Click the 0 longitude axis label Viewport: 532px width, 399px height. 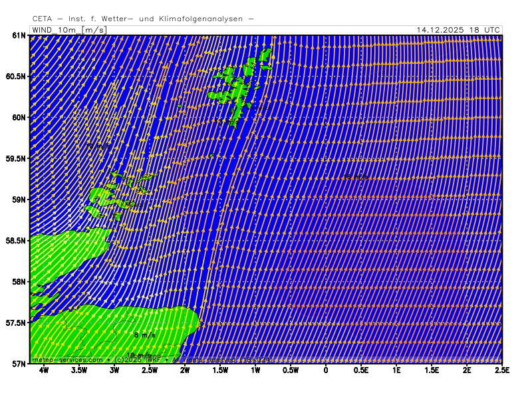click(x=326, y=370)
